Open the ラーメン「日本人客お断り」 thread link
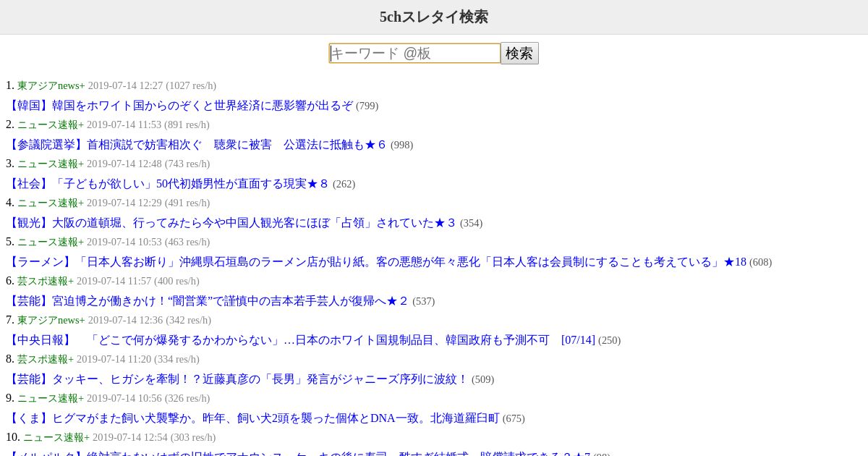 (376, 262)
